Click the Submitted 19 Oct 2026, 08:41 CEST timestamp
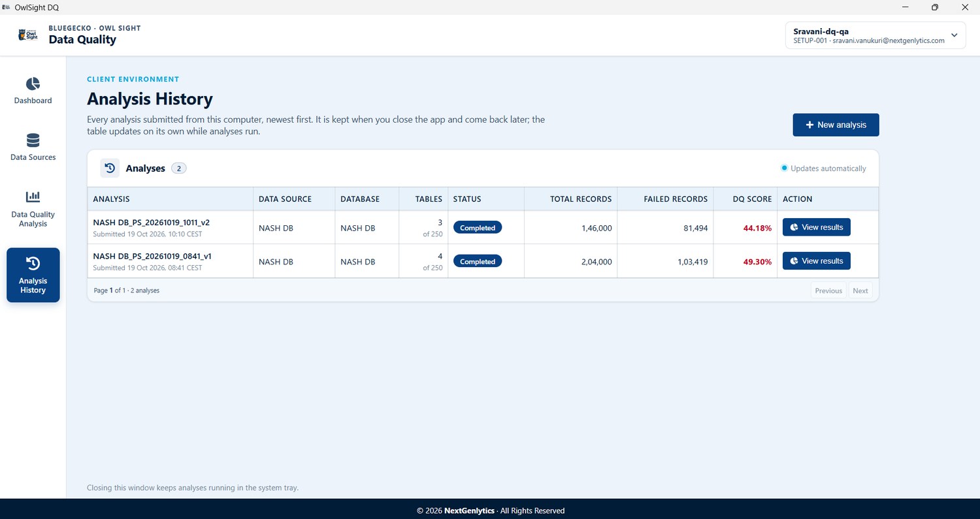Image resolution: width=980 pixels, height=519 pixels. tap(148, 268)
